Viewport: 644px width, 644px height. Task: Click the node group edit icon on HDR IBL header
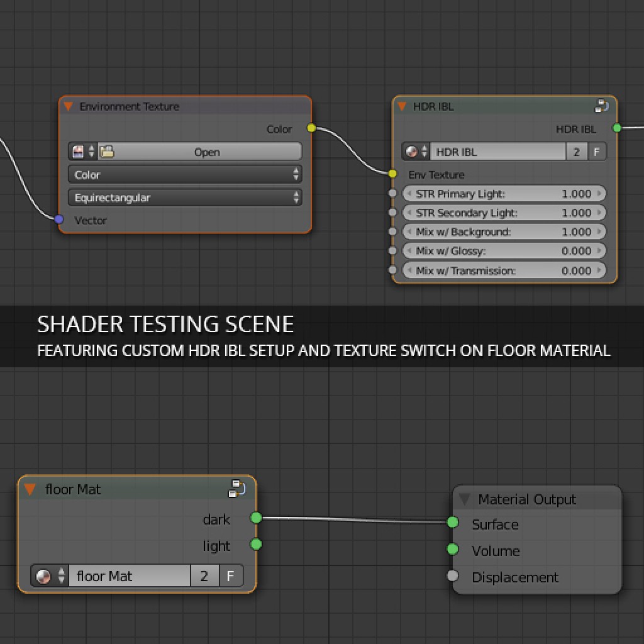pos(602,106)
